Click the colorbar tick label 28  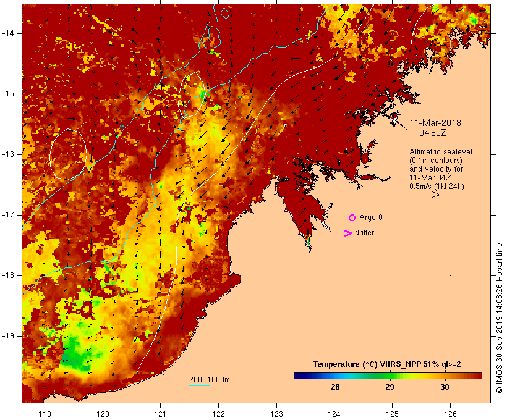(335, 387)
